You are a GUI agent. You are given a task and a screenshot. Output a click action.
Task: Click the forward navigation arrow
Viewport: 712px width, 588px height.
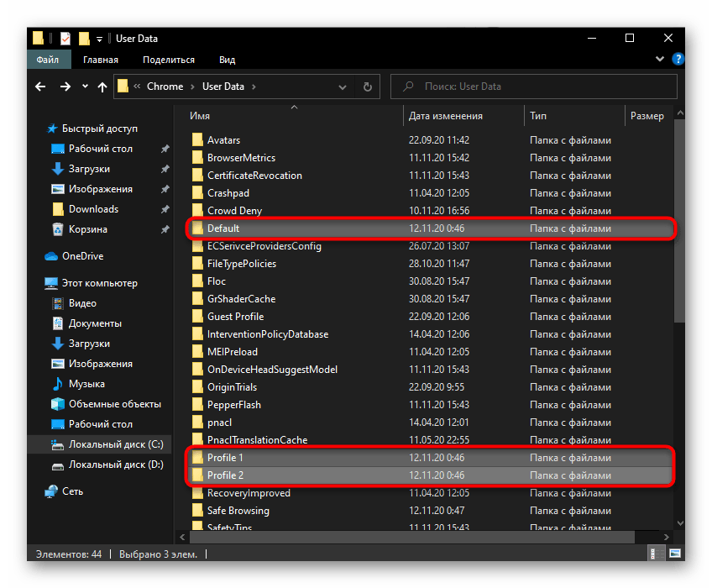pos(65,87)
